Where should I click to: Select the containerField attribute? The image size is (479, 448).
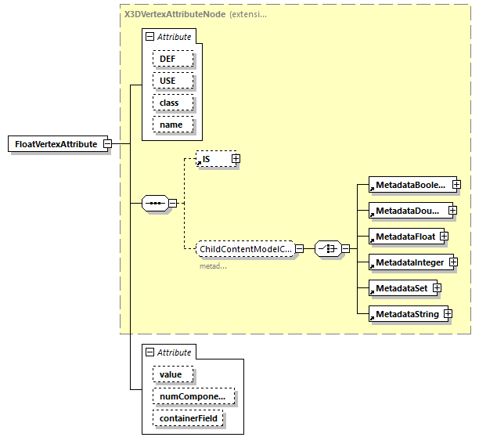[x=189, y=419]
